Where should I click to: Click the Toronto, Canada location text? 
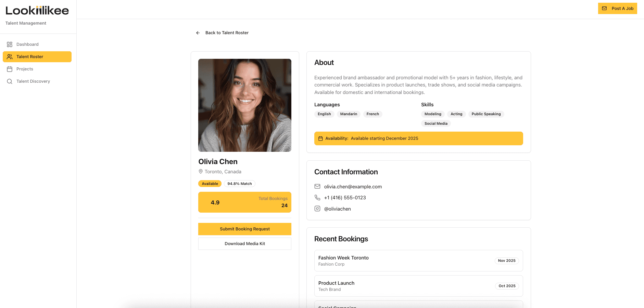223,172
